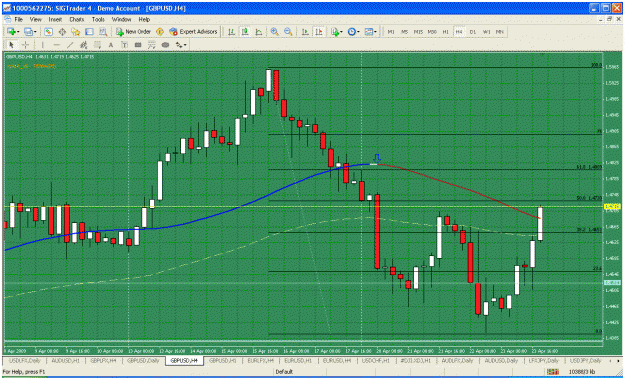Open the Tools menu
Image resolution: width=625 pixels, height=378 pixels.
[x=98, y=19]
